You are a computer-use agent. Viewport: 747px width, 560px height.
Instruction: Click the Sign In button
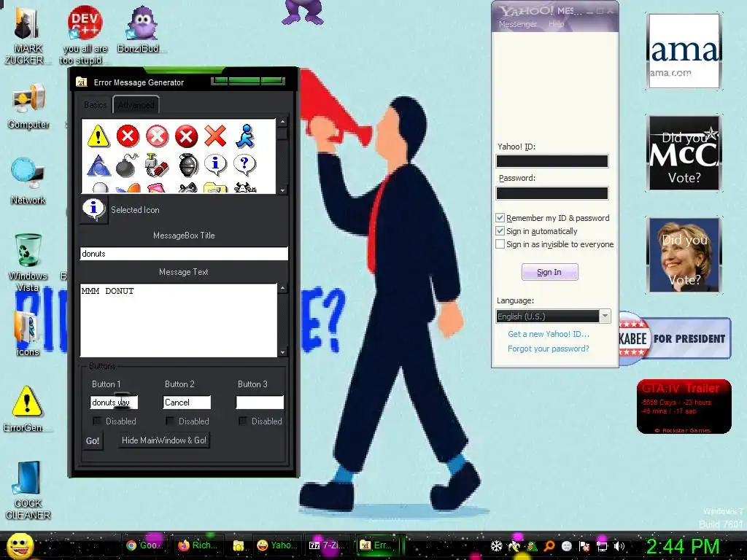[549, 272]
